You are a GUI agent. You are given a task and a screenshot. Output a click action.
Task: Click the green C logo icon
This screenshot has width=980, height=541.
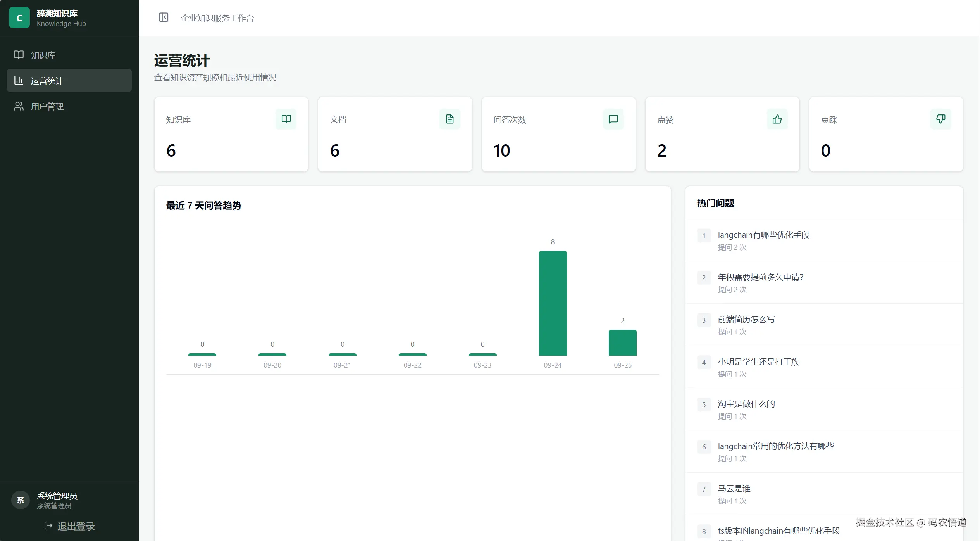tap(19, 18)
